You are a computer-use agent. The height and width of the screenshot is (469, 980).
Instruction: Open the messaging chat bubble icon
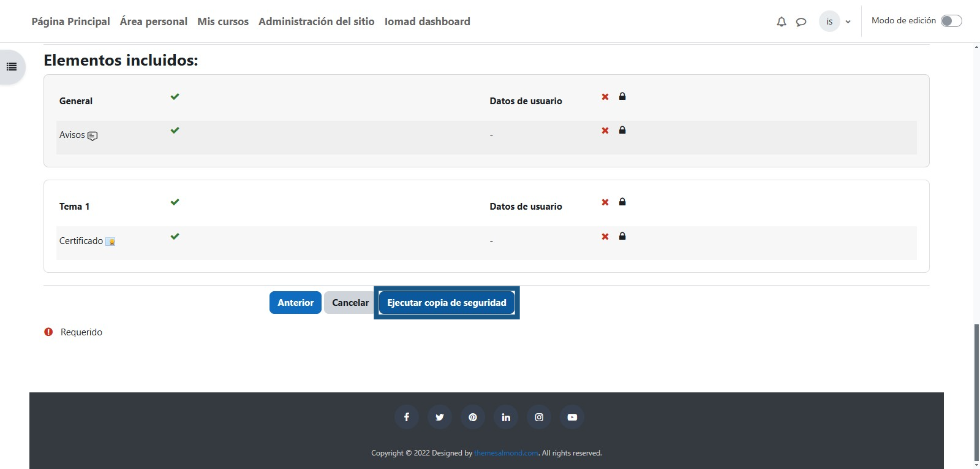click(x=801, y=22)
